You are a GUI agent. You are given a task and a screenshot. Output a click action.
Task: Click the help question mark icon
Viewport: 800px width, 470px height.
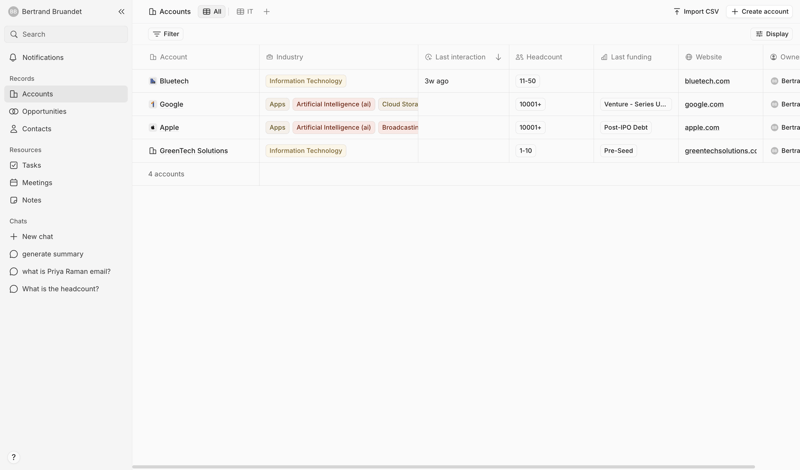[x=13, y=457]
